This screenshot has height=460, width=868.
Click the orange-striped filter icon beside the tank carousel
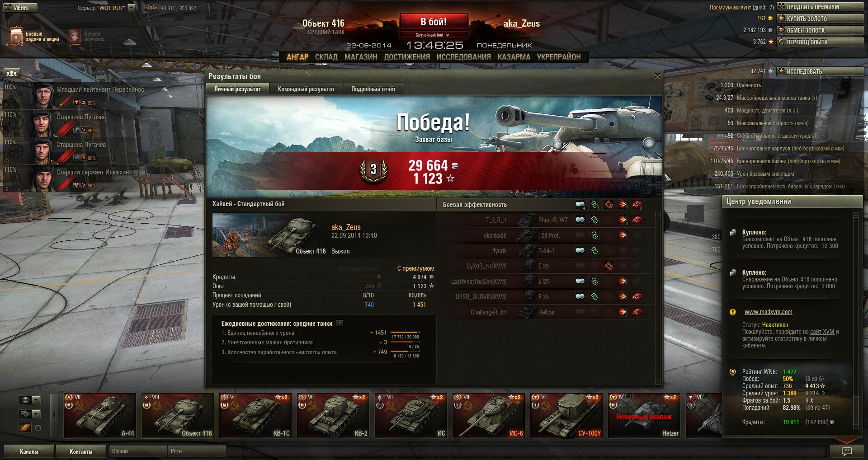(25, 427)
